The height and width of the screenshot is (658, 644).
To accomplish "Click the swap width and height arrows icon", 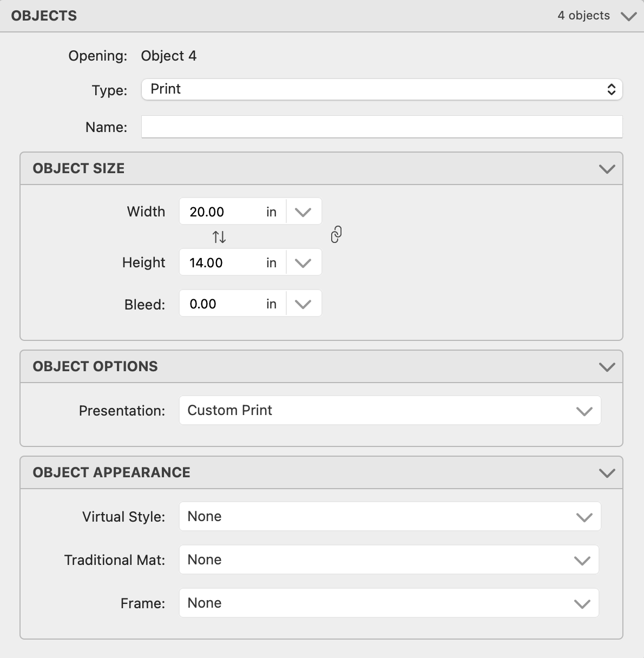I will (219, 237).
